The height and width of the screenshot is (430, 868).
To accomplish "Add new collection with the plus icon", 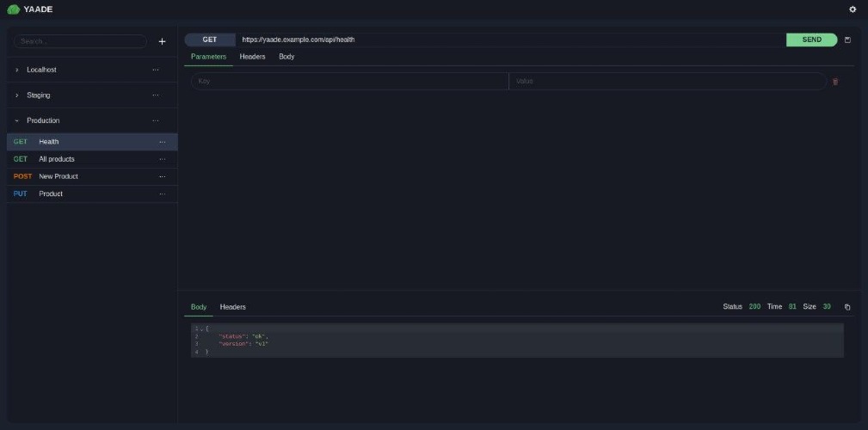I will pos(163,41).
